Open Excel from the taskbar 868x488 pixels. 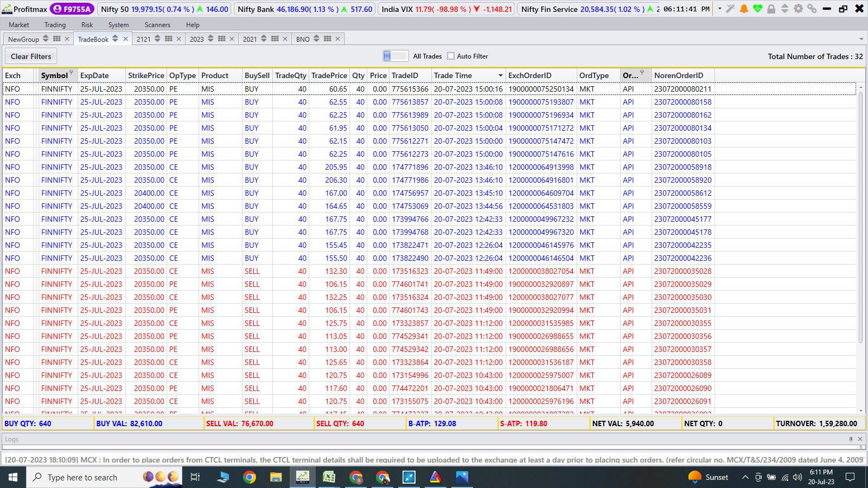[329, 477]
